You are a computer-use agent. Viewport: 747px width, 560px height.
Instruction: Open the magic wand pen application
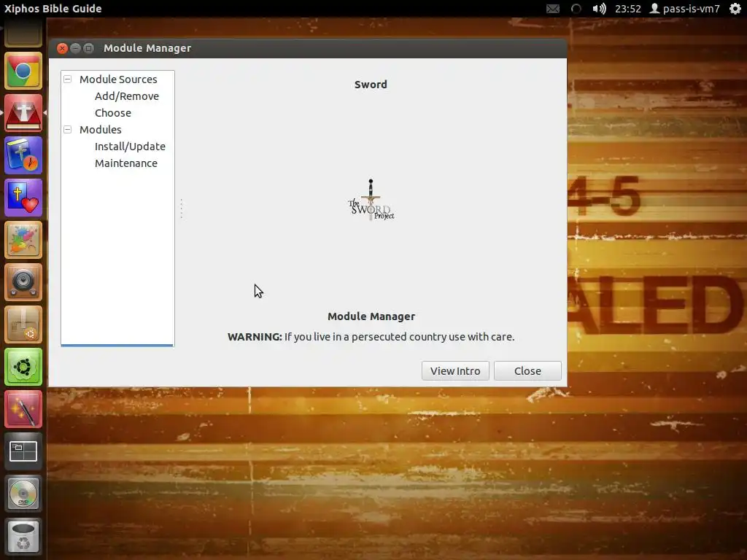pyautogui.click(x=23, y=410)
